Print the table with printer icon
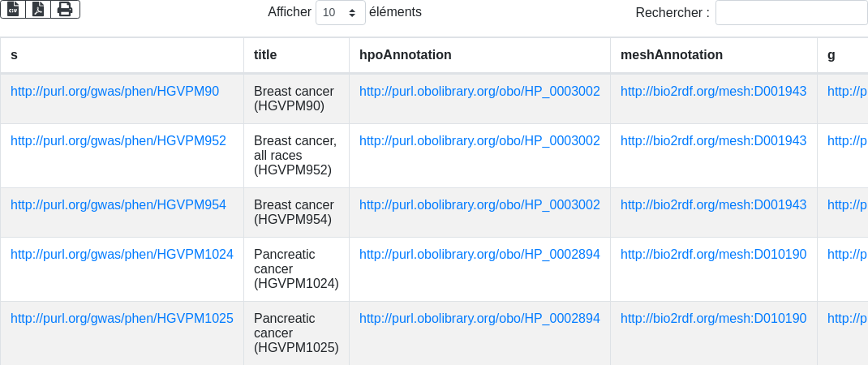This screenshot has height=365, width=868. click(x=66, y=10)
